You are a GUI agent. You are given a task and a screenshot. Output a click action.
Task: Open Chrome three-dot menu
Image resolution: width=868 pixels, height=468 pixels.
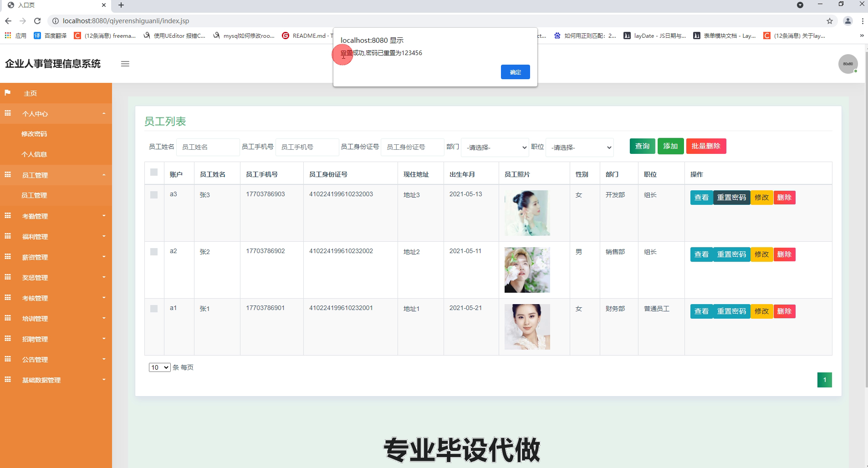pos(863,21)
